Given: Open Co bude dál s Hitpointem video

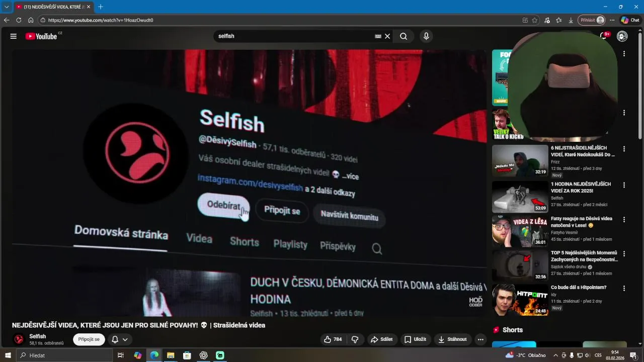Looking at the screenshot, I should (520, 300).
